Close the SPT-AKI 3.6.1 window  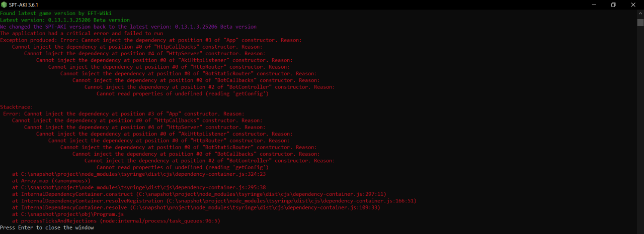point(633,5)
